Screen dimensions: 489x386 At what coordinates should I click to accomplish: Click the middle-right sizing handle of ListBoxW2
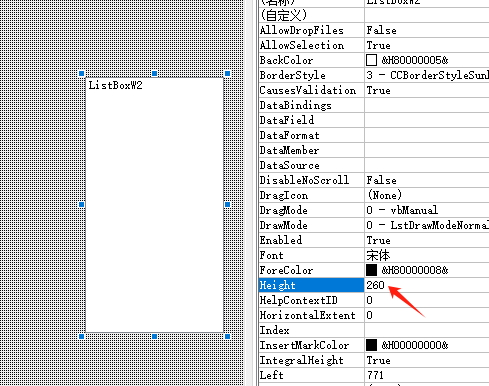pos(228,204)
